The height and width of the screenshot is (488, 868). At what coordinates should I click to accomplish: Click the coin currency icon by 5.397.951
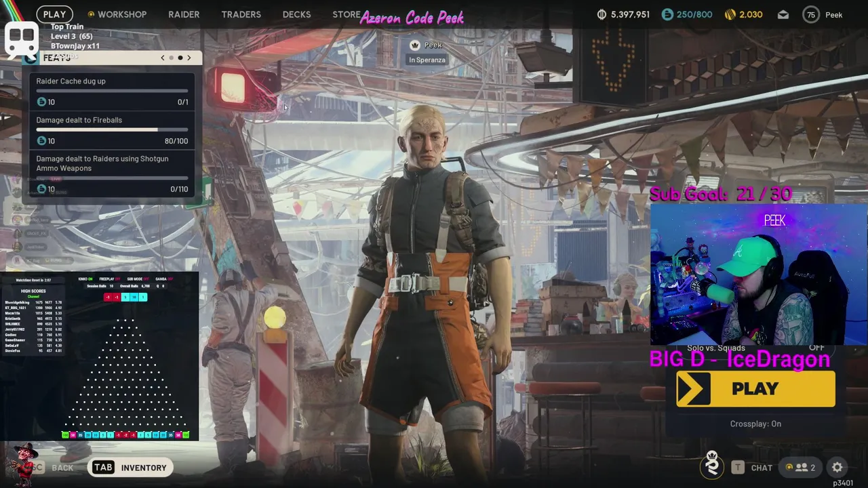(601, 14)
